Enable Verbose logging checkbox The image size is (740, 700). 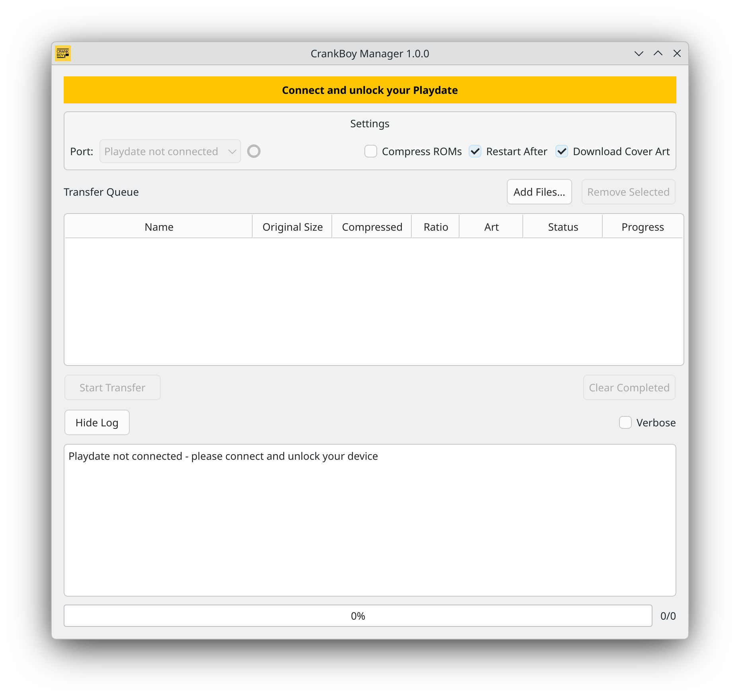[x=625, y=422]
